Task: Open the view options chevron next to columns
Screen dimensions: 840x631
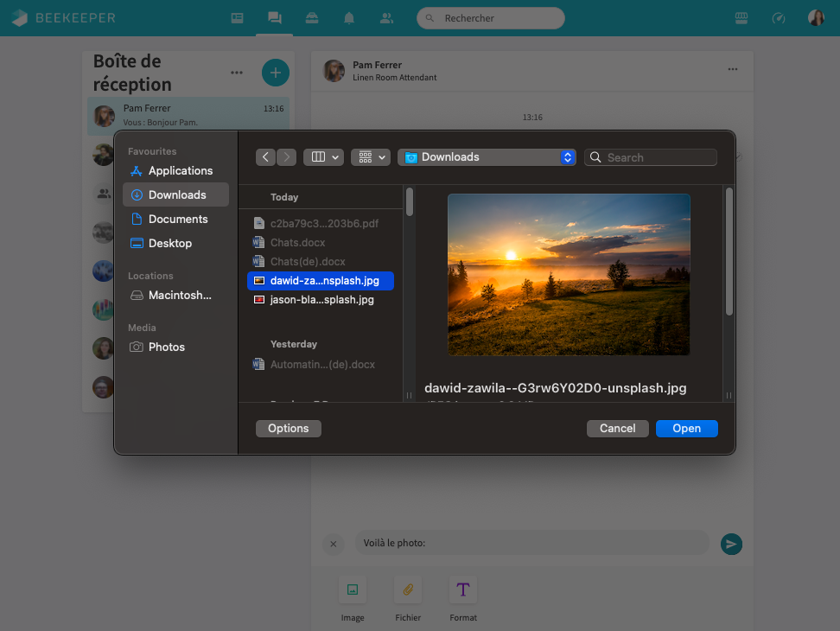Action: [335, 156]
